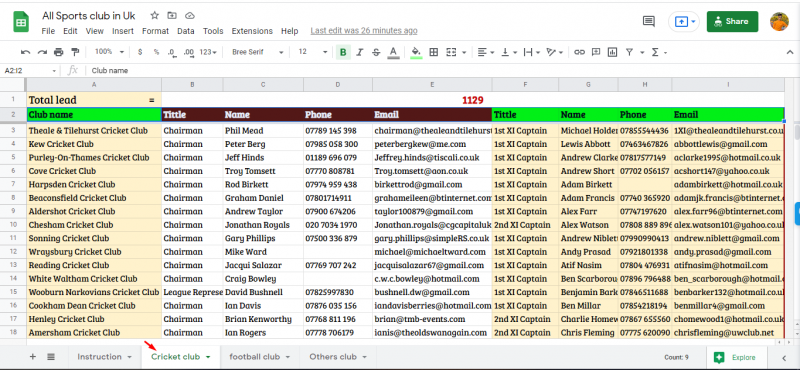Open fill color picker
Image resolution: width=800 pixels, height=370 pixels.
416,52
